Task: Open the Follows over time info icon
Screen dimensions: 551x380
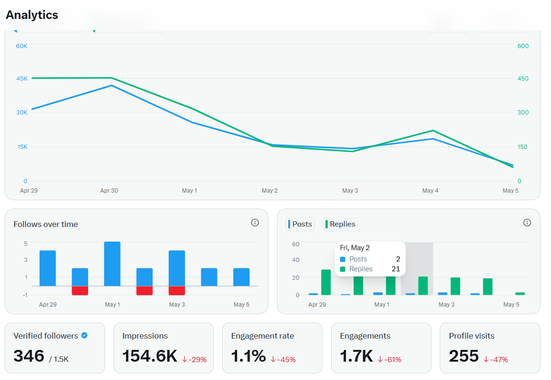Action: click(255, 223)
